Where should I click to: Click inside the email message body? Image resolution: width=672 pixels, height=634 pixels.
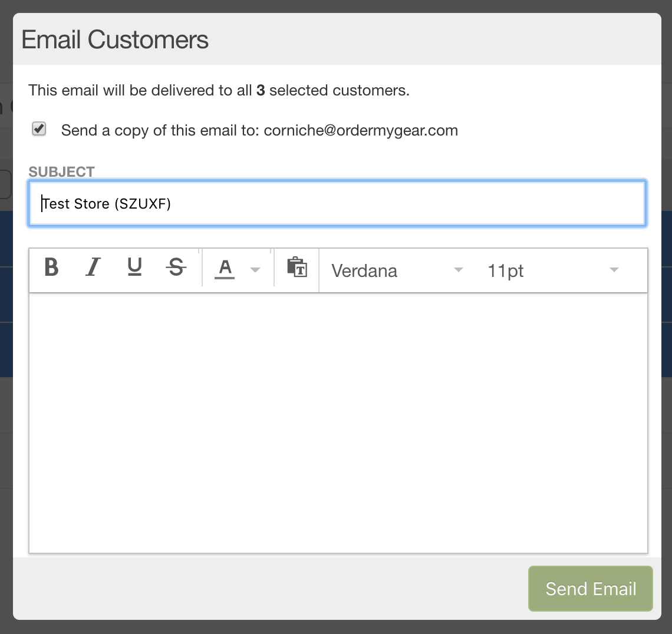tap(338, 423)
